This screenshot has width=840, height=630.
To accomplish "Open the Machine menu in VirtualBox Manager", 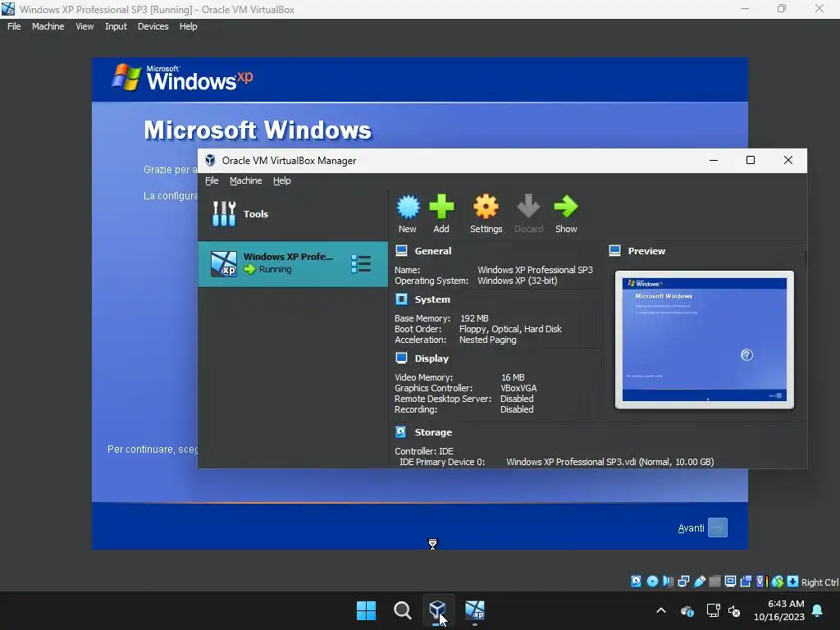I will click(x=246, y=180).
